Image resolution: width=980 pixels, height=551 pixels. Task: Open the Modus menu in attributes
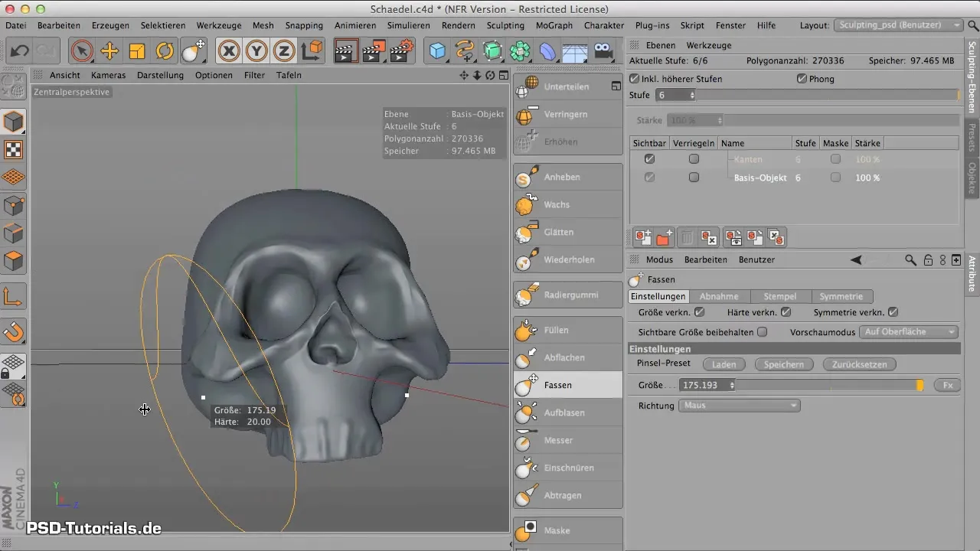(x=659, y=260)
